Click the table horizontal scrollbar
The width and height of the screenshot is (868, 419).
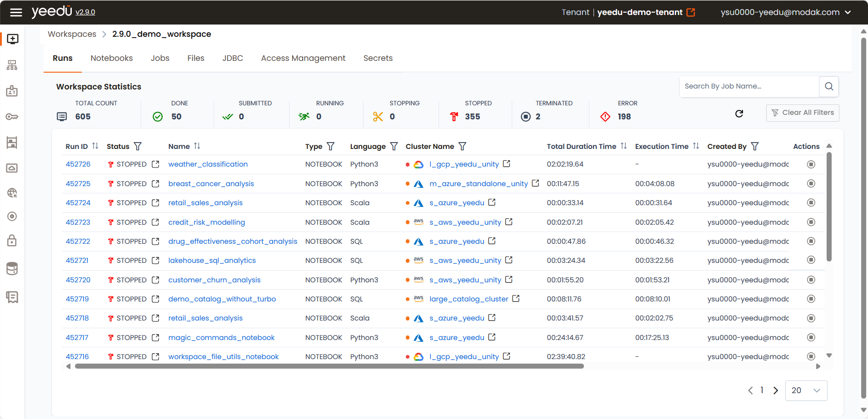pyautogui.click(x=329, y=366)
